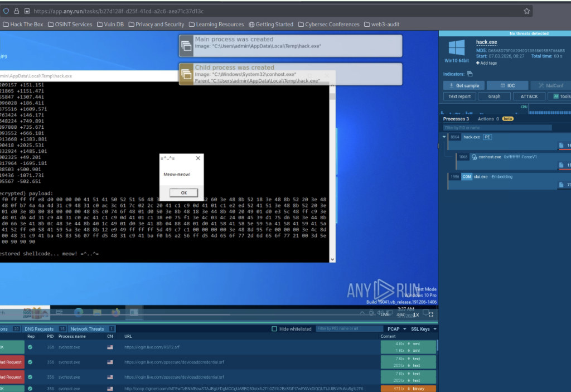Click the fullscreen icon on the playback bar

(431, 314)
